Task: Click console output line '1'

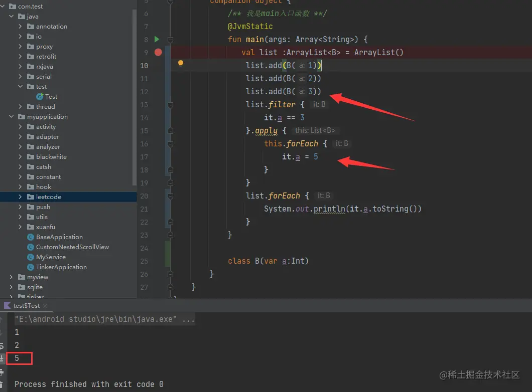Action: point(17,332)
